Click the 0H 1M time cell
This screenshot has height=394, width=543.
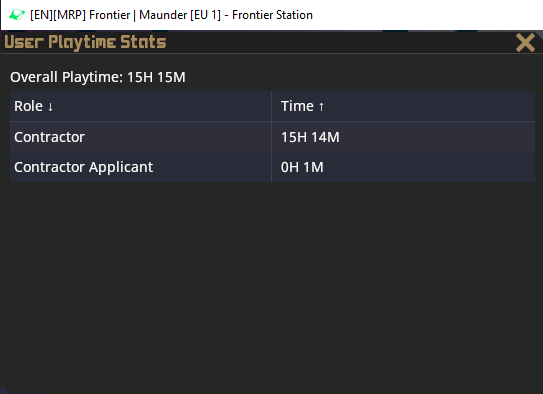(302, 167)
